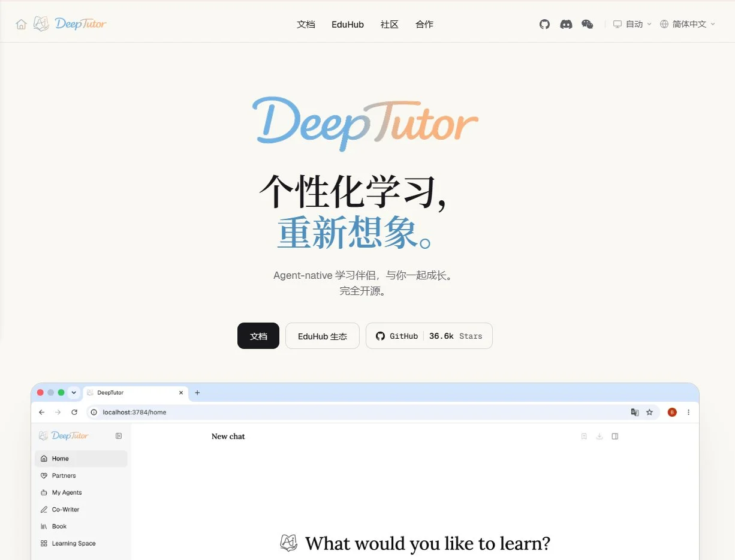
Task: Open Book in the app sidebar
Action: tap(81, 526)
